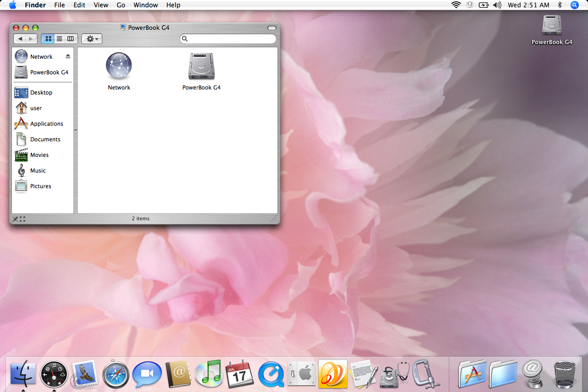Open the Action gear menu
Image resolution: width=588 pixels, height=392 pixels.
pyautogui.click(x=92, y=39)
